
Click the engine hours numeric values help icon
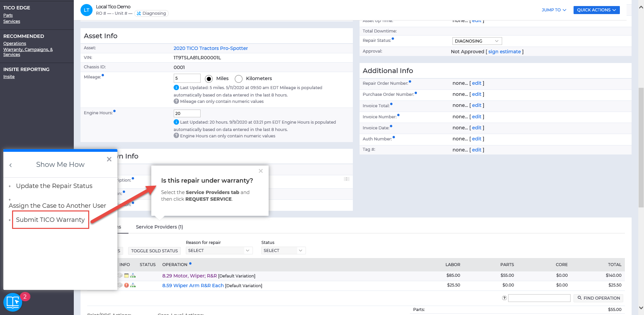point(176,136)
